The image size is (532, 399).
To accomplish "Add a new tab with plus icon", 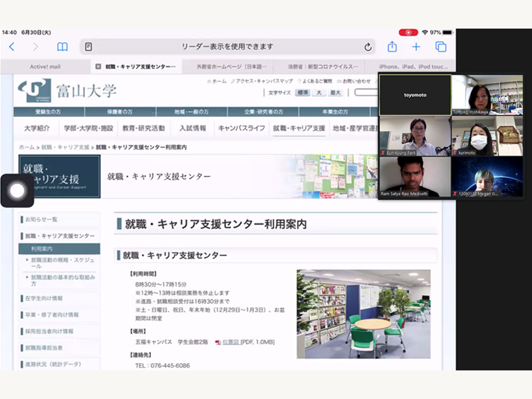I will pos(416,47).
